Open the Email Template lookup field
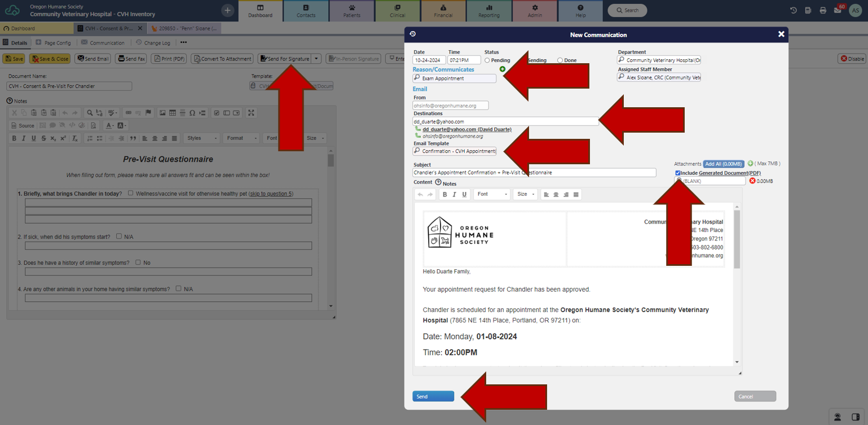 click(x=455, y=151)
